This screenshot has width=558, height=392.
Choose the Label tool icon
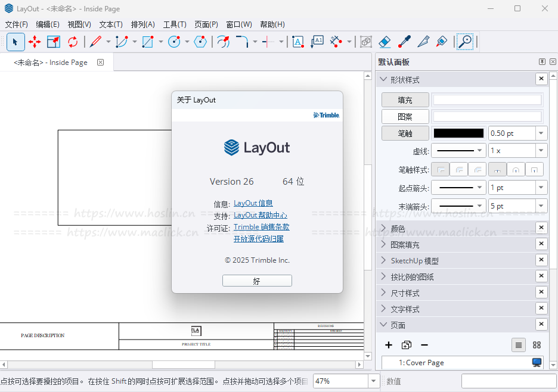[x=317, y=42]
